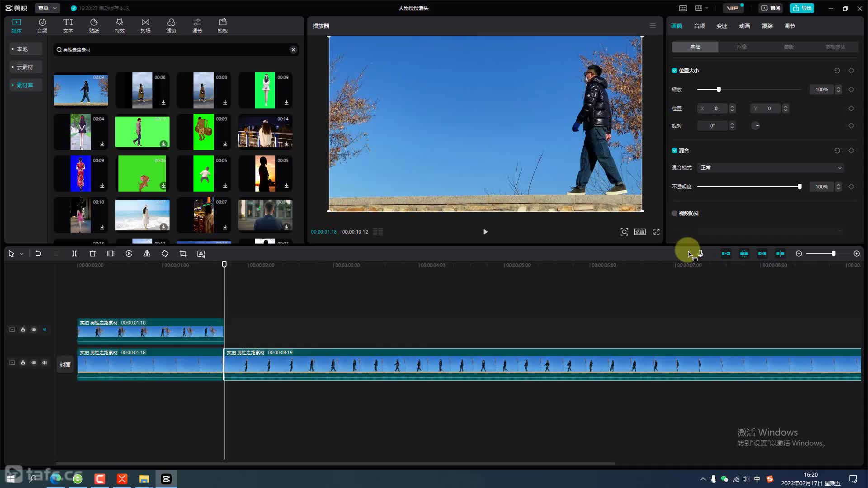Switch to the 动画 animation tab
Image resolution: width=868 pixels, height=488 pixels.
tap(745, 26)
